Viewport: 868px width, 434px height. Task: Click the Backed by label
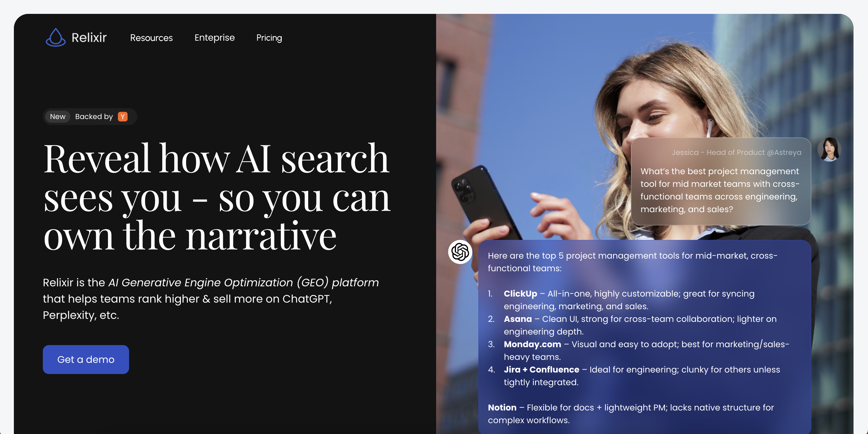(94, 117)
